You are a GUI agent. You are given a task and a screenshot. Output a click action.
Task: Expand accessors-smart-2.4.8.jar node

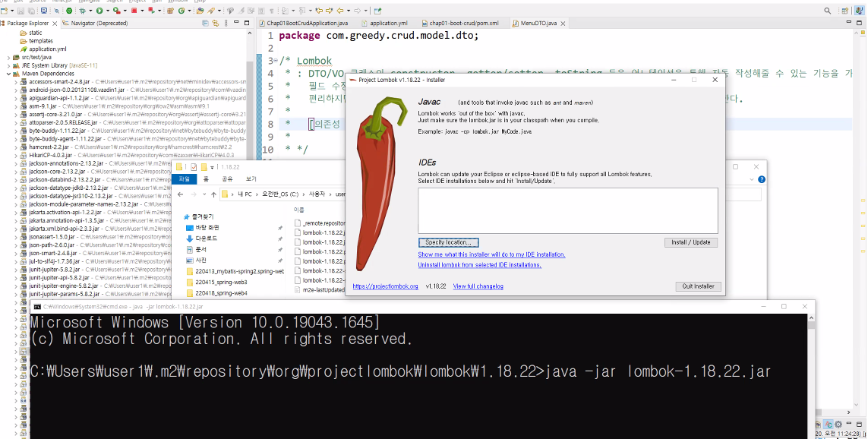15,81
